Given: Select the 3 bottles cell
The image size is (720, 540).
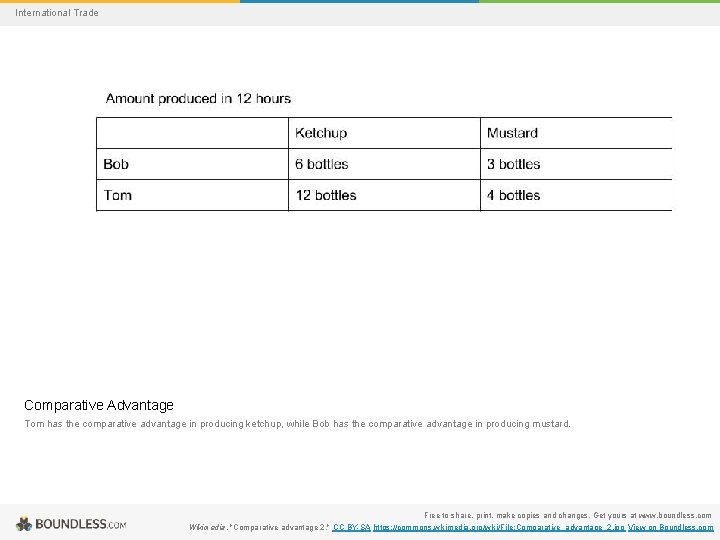Looking at the screenshot, I should click(576, 164).
